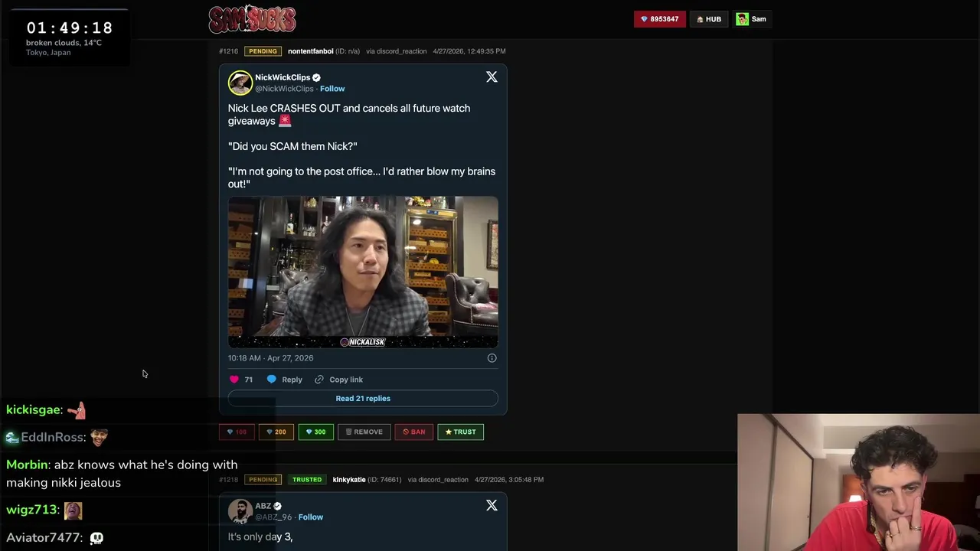Mark submitter as TRUST
This screenshot has height=551, width=980.
pos(460,432)
